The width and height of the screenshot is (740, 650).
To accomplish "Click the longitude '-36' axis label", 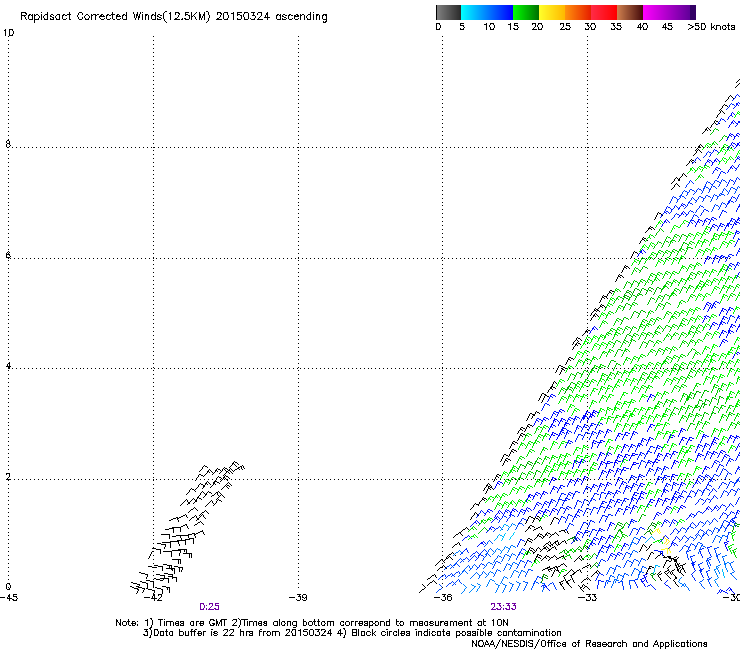I will (x=443, y=598).
